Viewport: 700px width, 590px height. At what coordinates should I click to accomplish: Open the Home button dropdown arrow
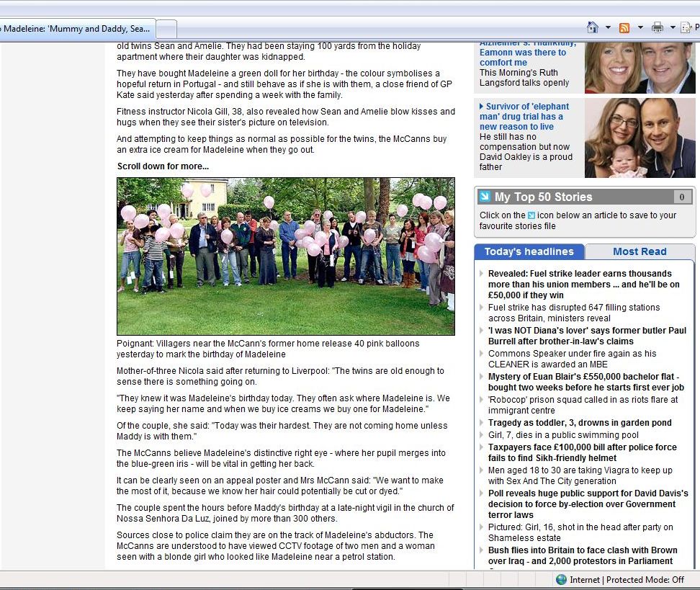point(608,28)
